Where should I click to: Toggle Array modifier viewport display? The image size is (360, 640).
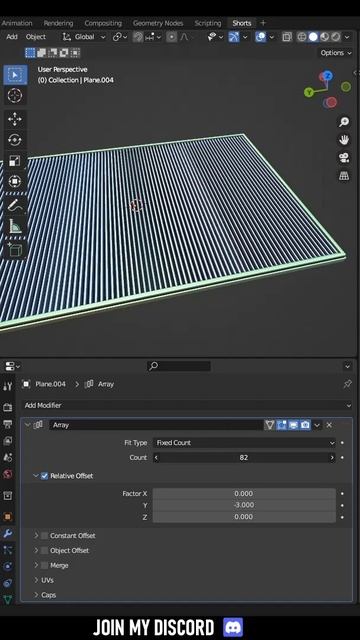293,425
